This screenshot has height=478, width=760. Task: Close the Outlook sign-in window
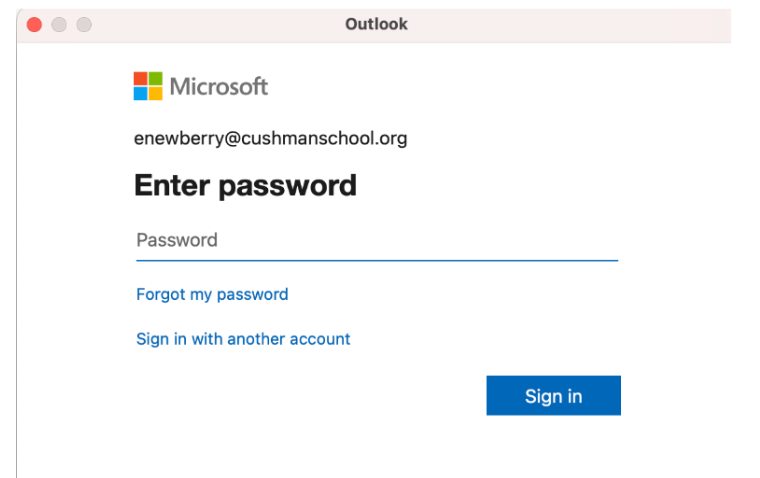pyautogui.click(x=34, y=24)
